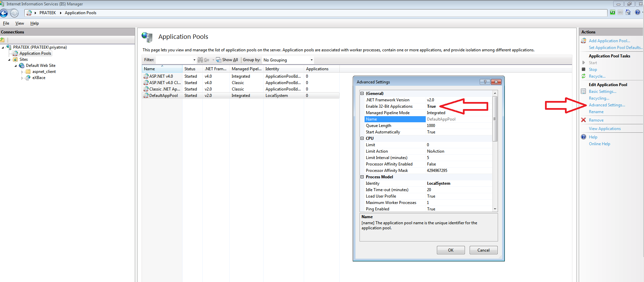644x282 pixels.
Task: Click the DefaultAppPool pool icon
Action: (146, 96)
